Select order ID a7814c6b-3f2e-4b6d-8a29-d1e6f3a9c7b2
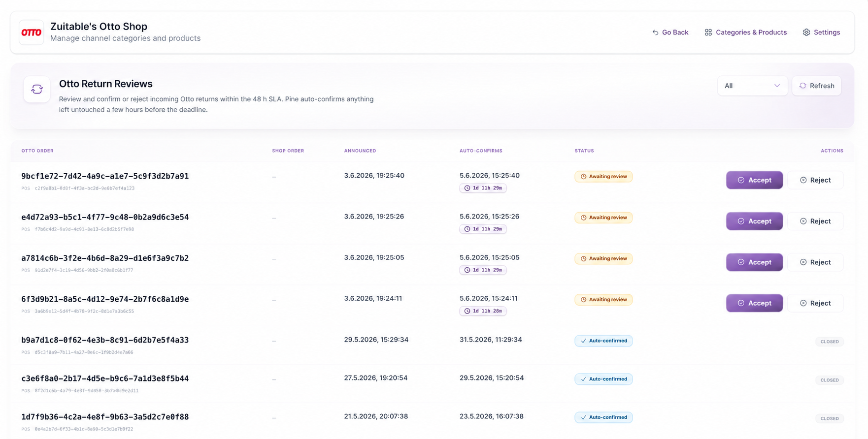 click(x=105, y=258)
